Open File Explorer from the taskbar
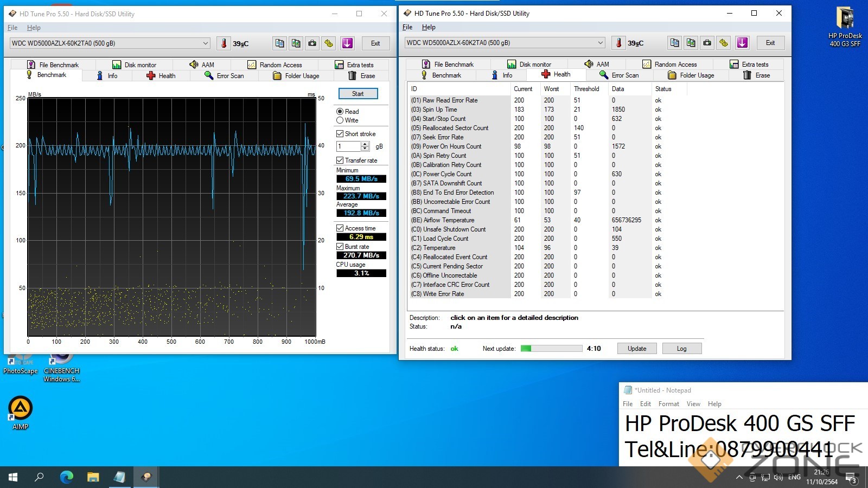The width and height of the screenshot is (868, 488). click(x=93, y=477)
